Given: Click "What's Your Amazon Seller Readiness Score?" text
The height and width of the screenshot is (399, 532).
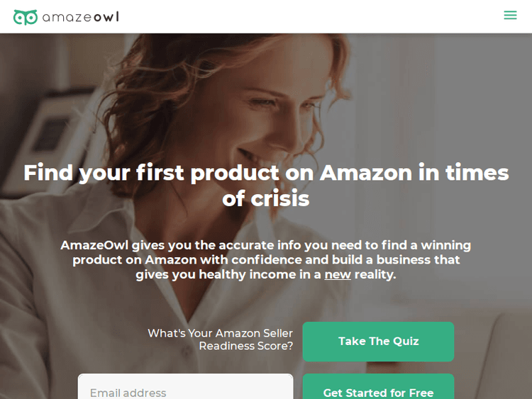Looking at the screenshot, I should tap(220, 339).
